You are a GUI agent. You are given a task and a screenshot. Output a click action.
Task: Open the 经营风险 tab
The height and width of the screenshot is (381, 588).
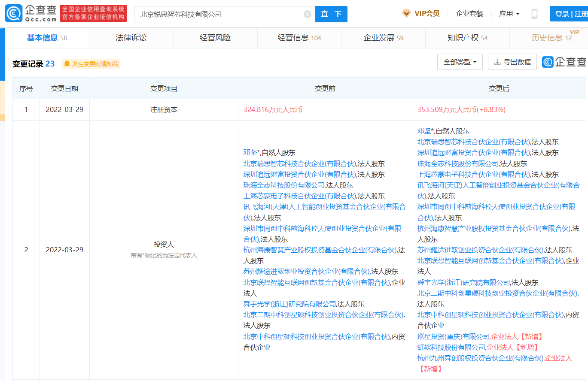[215, 38]
